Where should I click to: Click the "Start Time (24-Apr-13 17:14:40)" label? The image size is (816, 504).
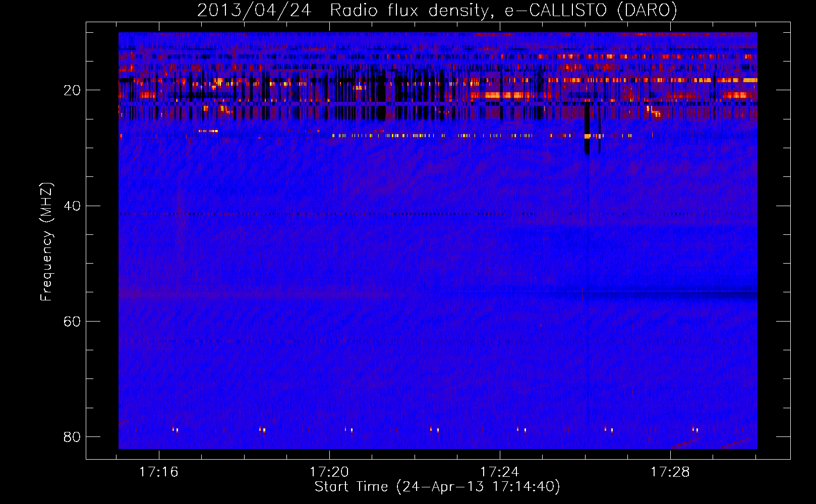point(437,487)
